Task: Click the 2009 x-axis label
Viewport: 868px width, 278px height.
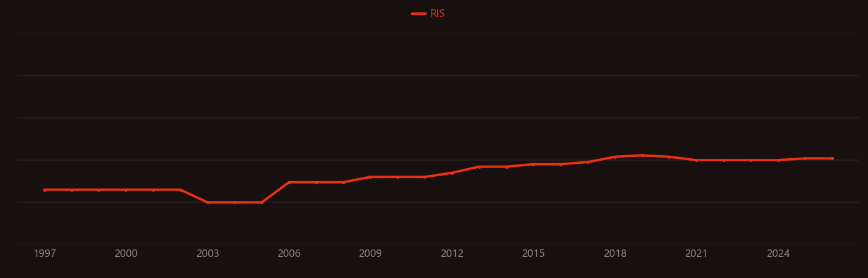Action: [x=370, y=254]
